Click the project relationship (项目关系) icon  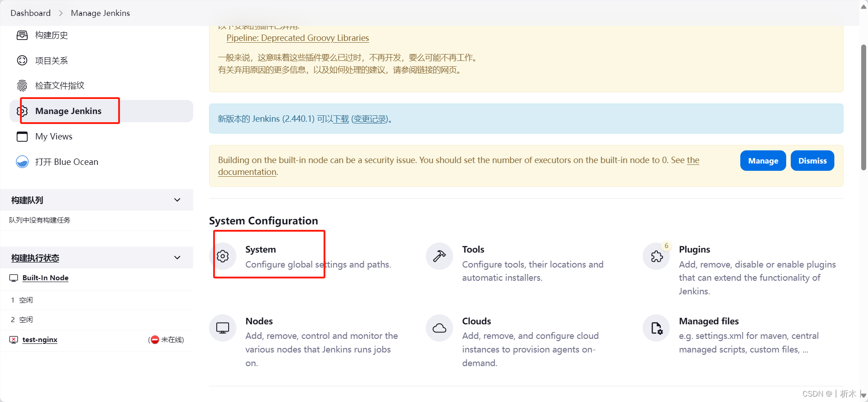point(22,60)
